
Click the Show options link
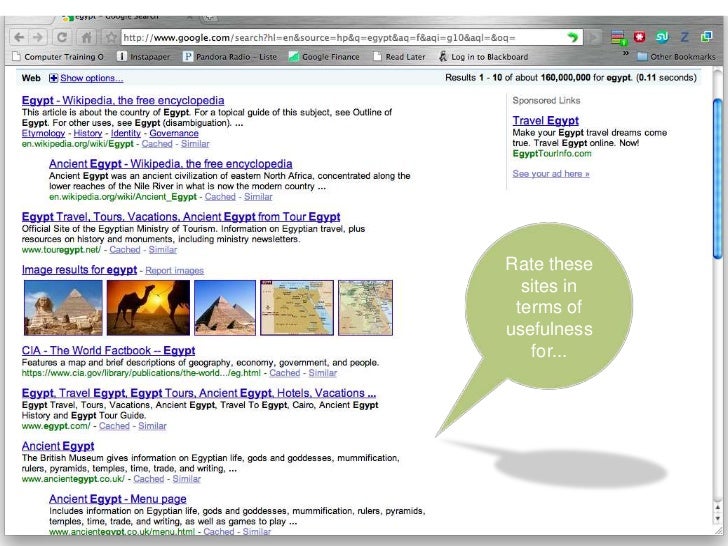91,78
